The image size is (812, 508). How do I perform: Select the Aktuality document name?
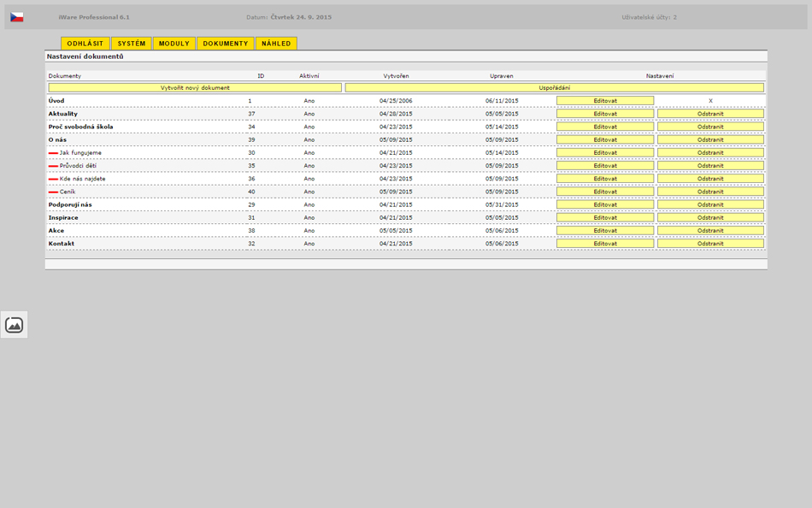pyautogui.click(x=62, y=114)
